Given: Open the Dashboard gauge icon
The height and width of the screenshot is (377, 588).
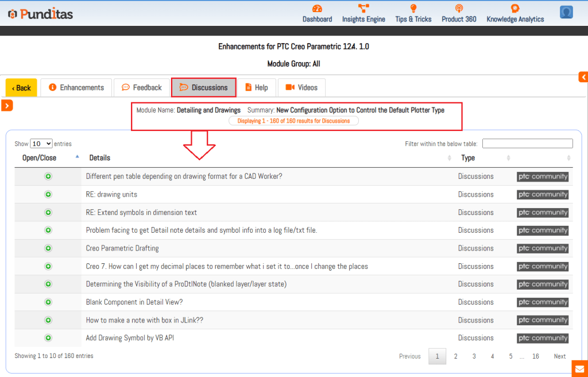Looking at the screenshot, I should tap(317, 8).
